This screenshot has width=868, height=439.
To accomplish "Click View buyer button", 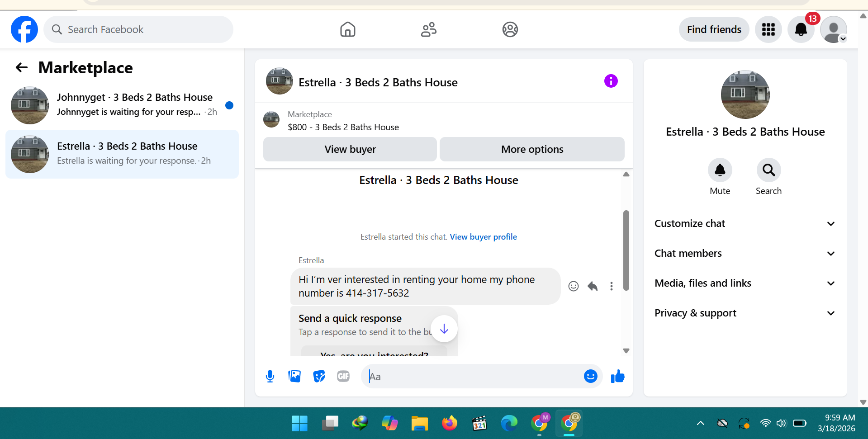I will pos(350,149).
